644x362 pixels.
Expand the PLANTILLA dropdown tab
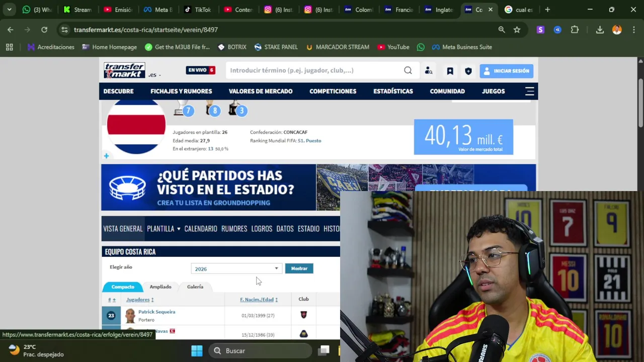tap(164, 229)
